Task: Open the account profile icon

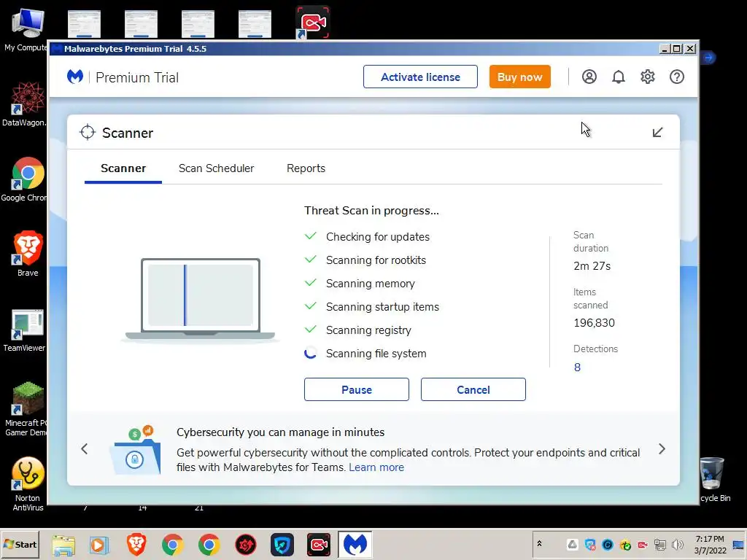Action: (x=589, y=77)
